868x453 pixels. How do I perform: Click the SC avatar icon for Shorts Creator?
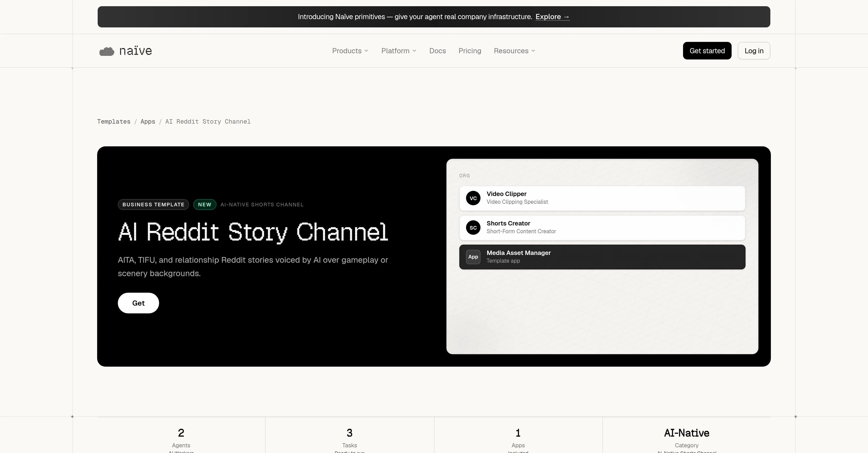click(x=473, y=228)
